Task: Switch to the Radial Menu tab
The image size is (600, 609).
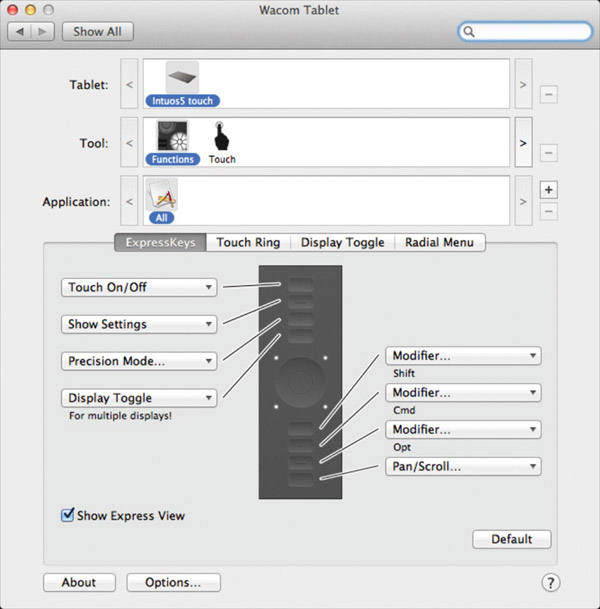Action: pyautogui.click(x=440, y=242)
